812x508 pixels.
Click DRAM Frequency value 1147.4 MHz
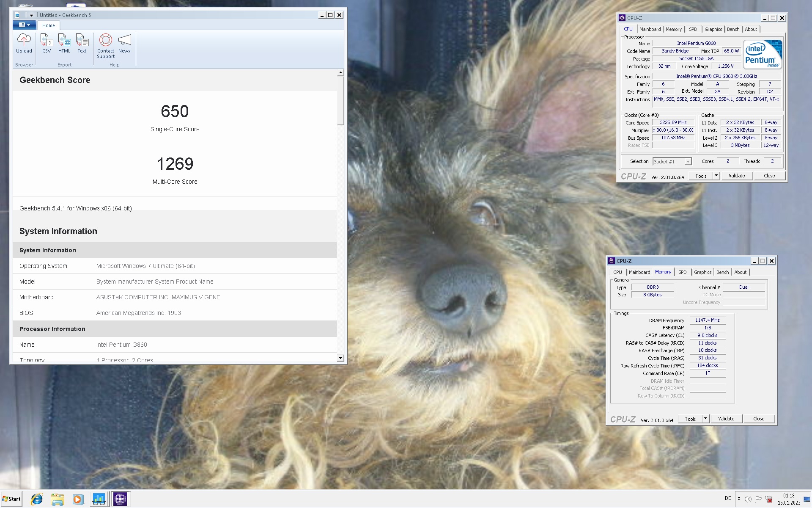[x=708, y=320]
